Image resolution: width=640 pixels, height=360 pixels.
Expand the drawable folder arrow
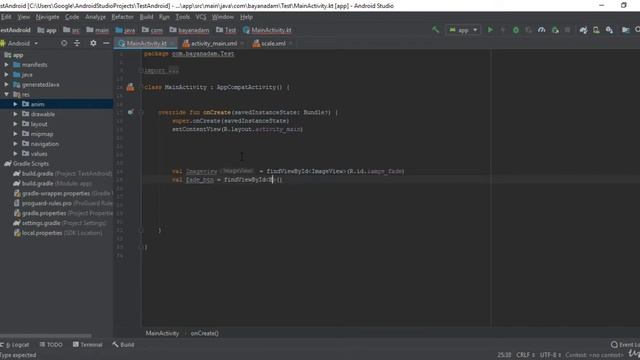15,114
